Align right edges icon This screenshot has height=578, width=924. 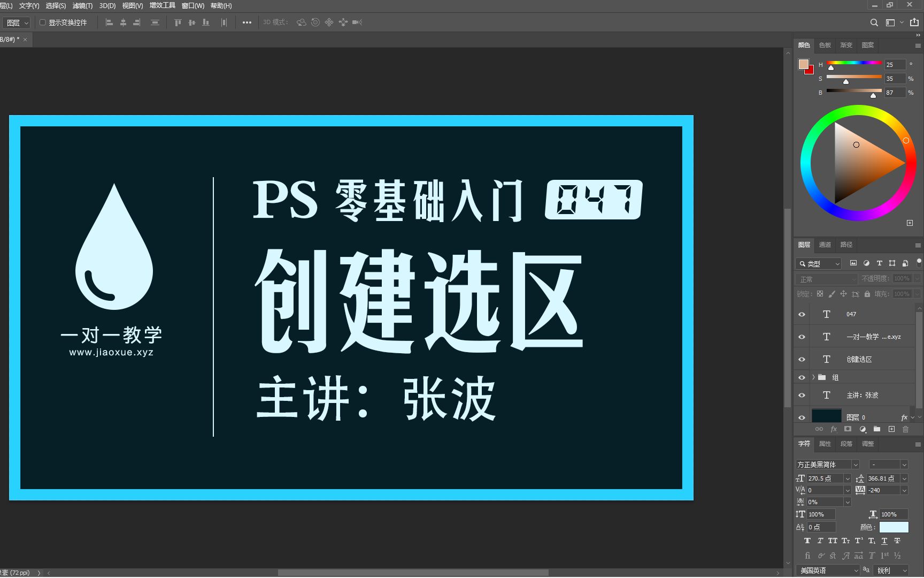[137, 22]
